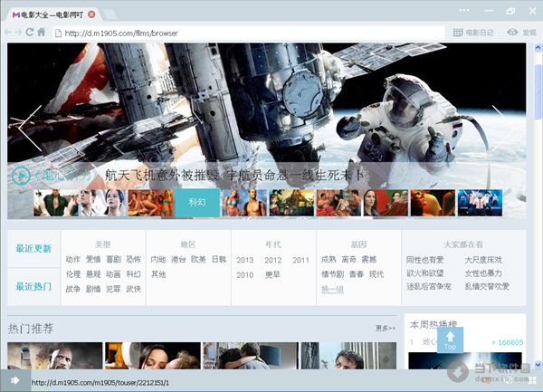Choose 日韩 region
543x392 pixels.
[x=219, y=259]
